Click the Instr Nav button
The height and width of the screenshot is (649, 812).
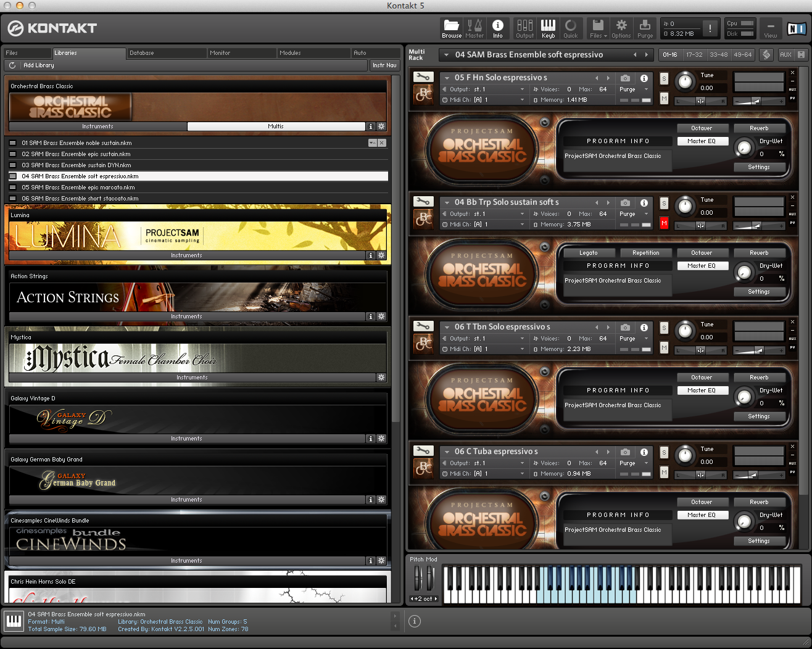tap(384, 65)
